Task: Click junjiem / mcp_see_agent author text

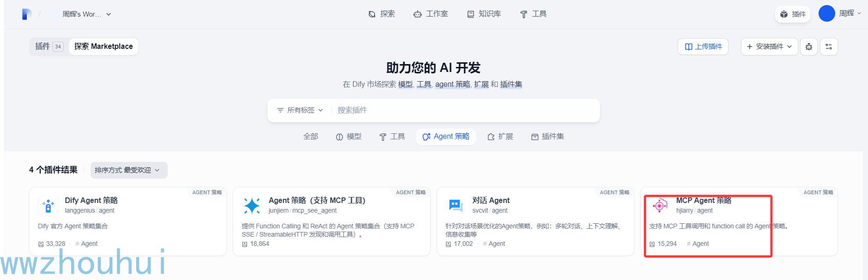Action: (303, 210)
